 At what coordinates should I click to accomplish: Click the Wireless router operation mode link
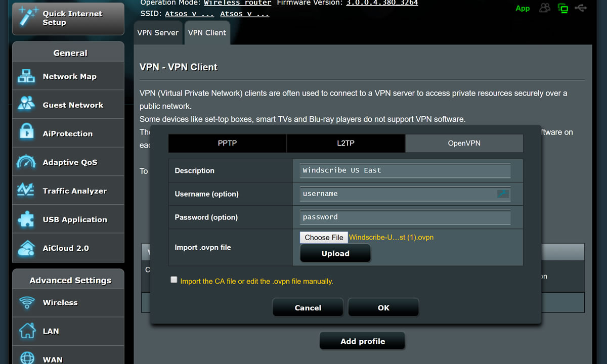tap(238, 3)
